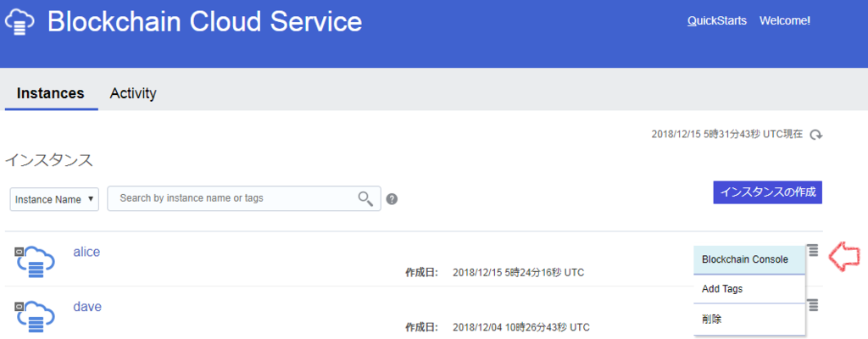Click the Welcome! header link
Image resolution: width=868 pixels, height=339 pixels.
click(785, 21)
